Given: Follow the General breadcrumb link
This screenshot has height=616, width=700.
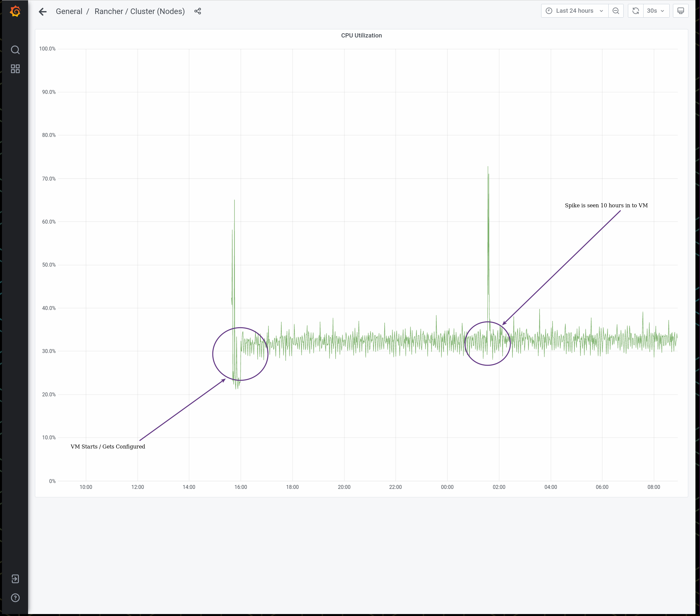Looking at the screenshot, I should [69, 11].
